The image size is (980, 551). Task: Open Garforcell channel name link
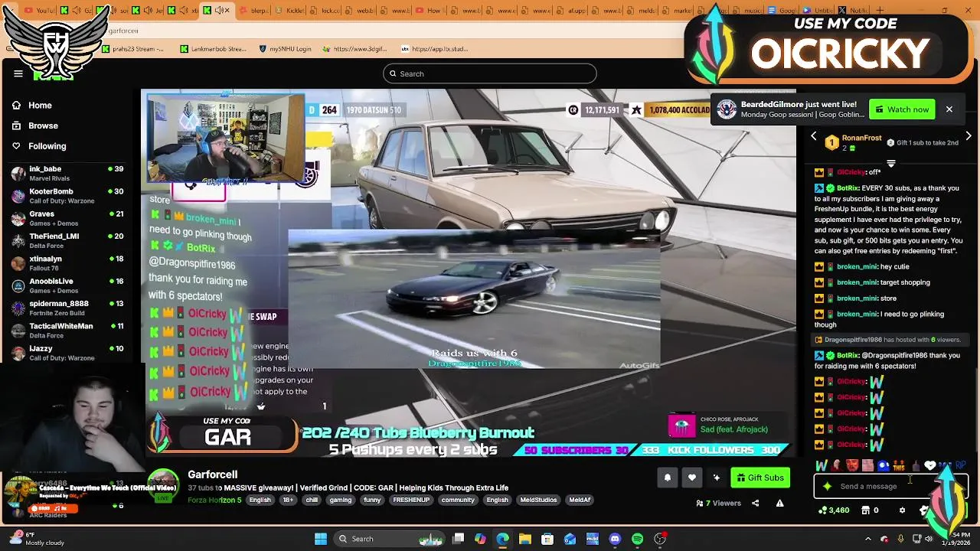point(213,474)
